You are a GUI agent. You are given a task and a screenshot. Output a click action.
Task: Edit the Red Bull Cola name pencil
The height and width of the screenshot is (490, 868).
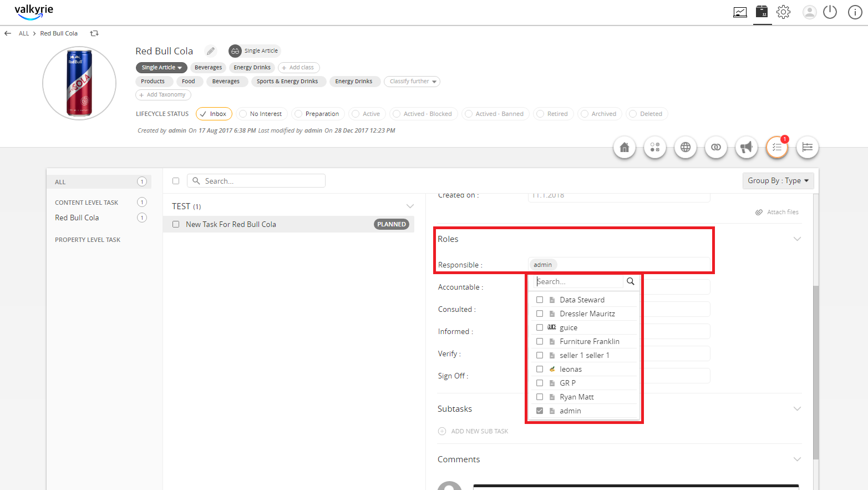[211, 51]
